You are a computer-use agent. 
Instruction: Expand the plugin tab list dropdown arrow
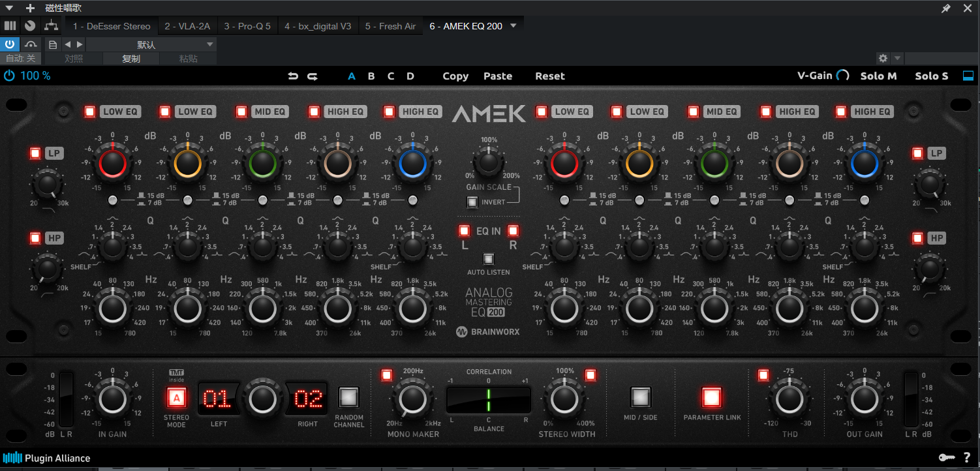(513, 26)
